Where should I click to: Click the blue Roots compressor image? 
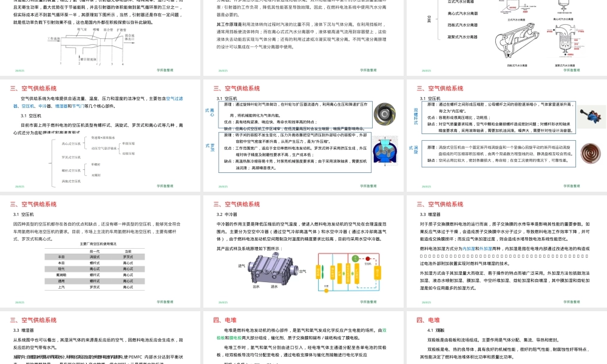tap(385, 152)
